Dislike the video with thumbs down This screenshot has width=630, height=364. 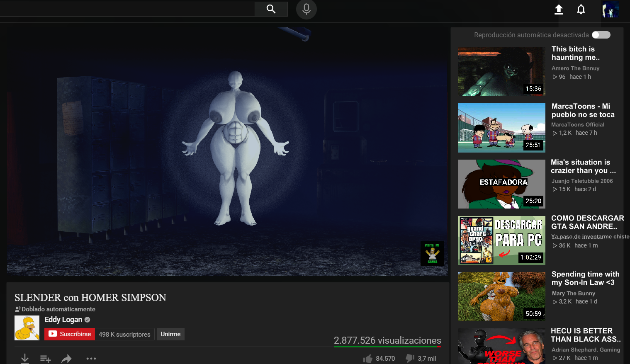410,359
